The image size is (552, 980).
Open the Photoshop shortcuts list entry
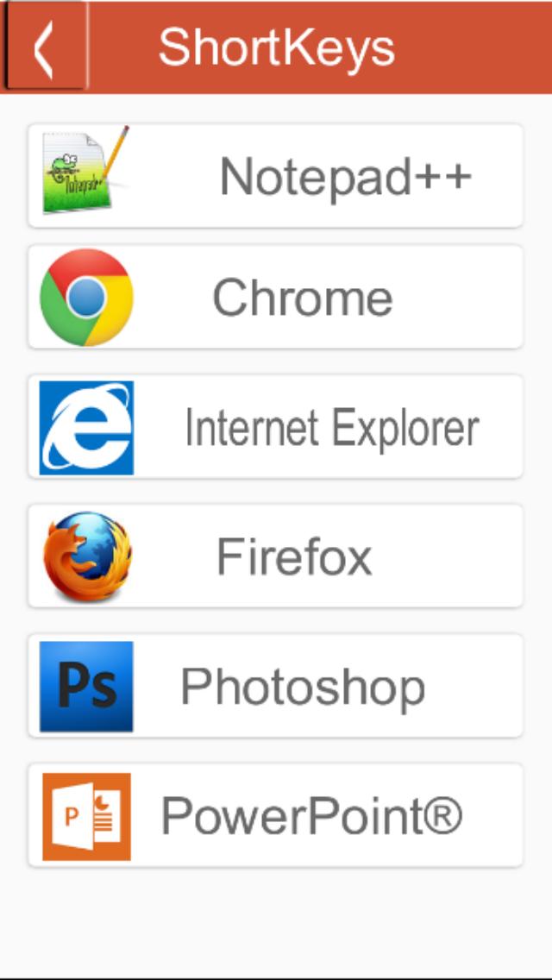pos(275,686)
